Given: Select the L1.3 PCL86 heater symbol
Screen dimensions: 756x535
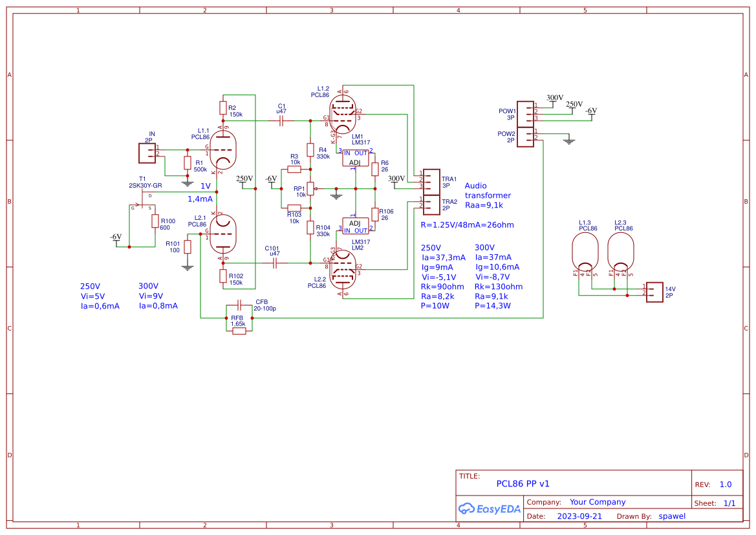Looking at the screenshot, I should coord(584,251).
